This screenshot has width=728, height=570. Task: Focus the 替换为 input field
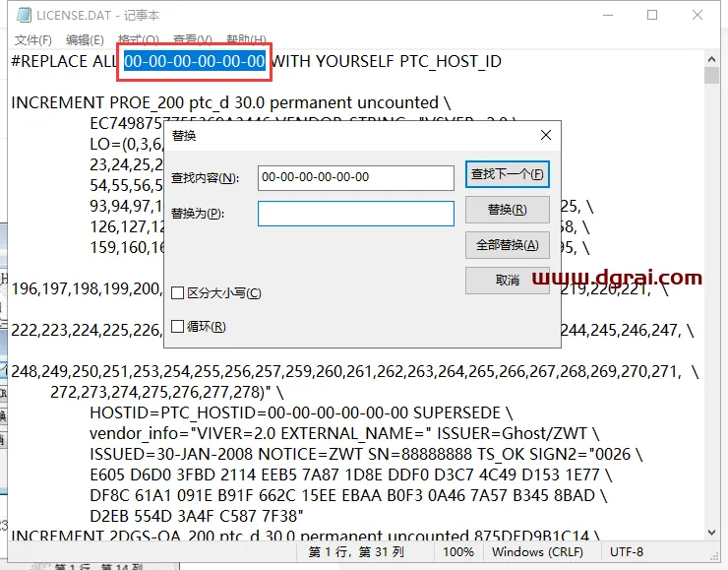[x=356, y=214]
